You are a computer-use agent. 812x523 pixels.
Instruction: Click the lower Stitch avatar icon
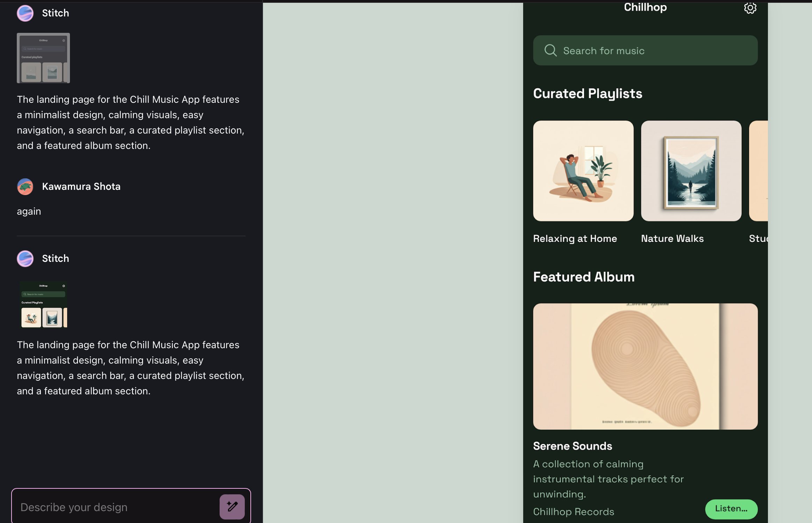pyautogui.click(x=25, y=259)
